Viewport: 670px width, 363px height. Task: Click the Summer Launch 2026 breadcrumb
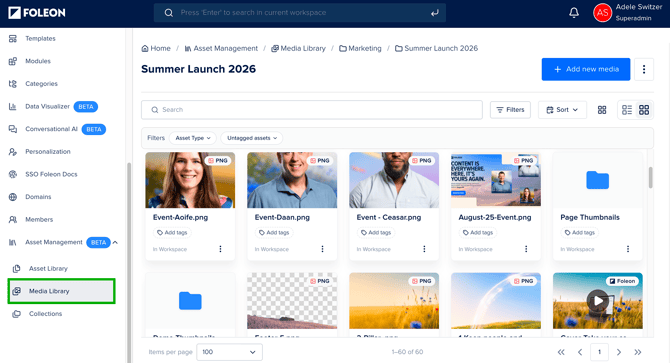[x=436, y=48]
